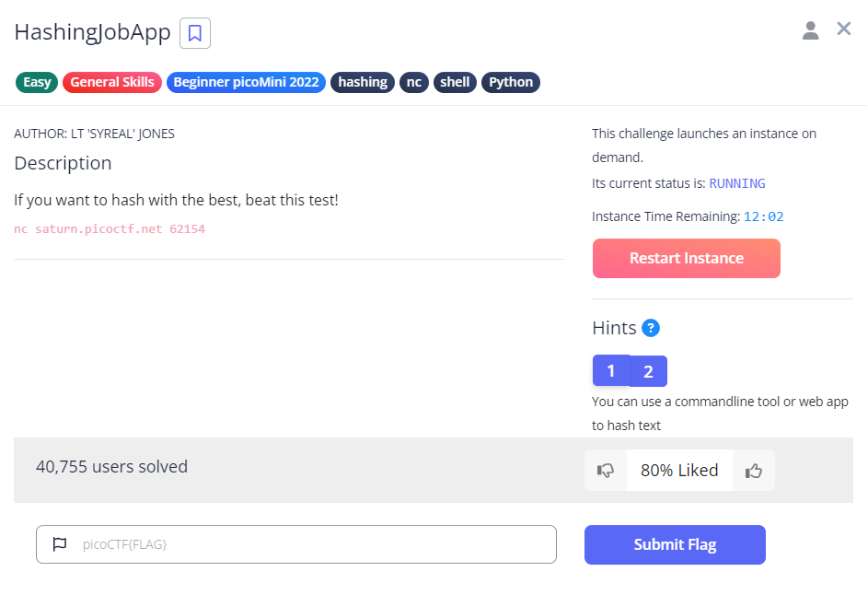Click the shell tag

(455, 82)
